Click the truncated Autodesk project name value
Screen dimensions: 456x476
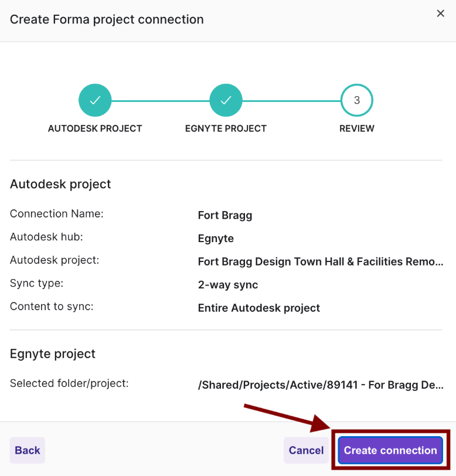pyautogui.click(x=321, y=261)
